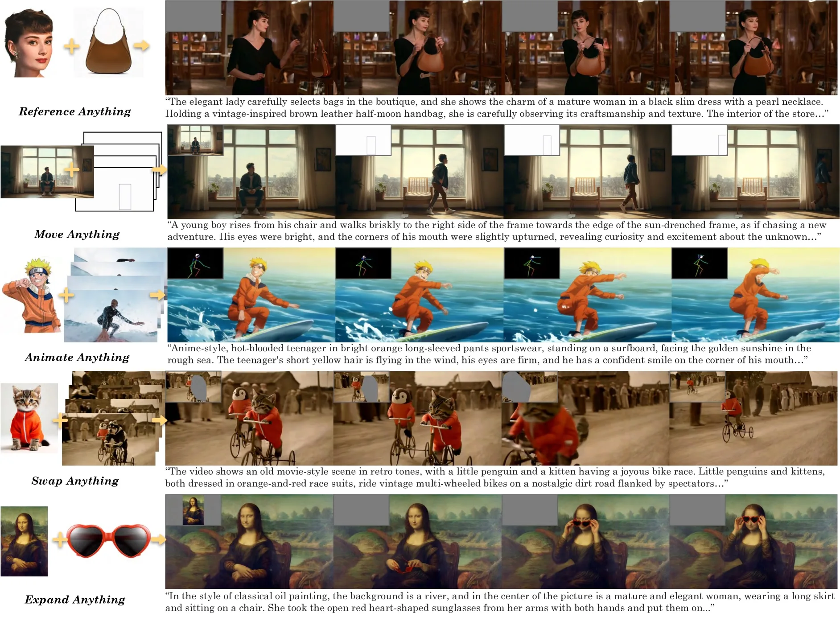
Task: Select the "Animate Anything" heading
Action: [77, 358]
